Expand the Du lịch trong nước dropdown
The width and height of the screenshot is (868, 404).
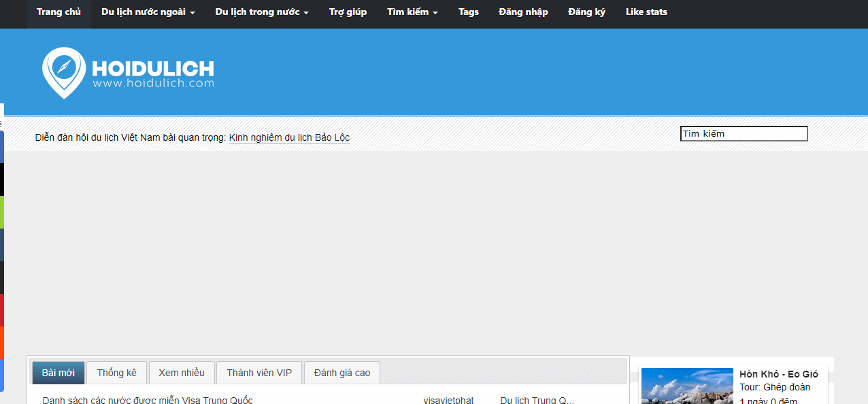(261, 12)
